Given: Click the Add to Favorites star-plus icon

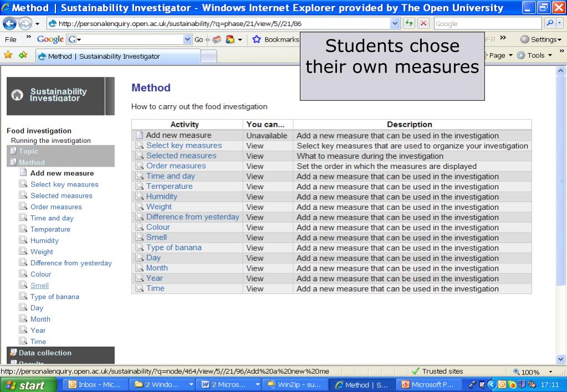Looking at the screenshot, I should (x=23, y=55).
